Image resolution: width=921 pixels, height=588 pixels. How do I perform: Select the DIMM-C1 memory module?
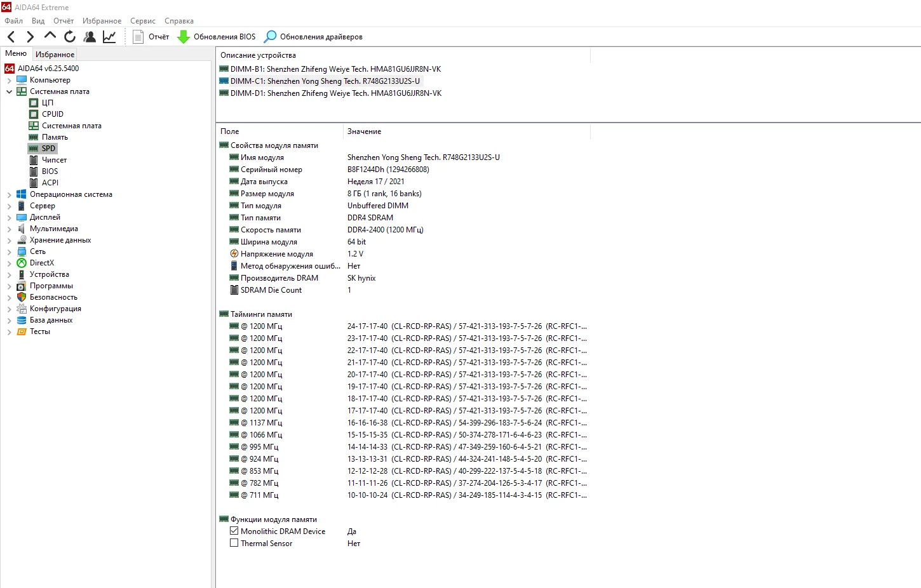tap(320, 81)
